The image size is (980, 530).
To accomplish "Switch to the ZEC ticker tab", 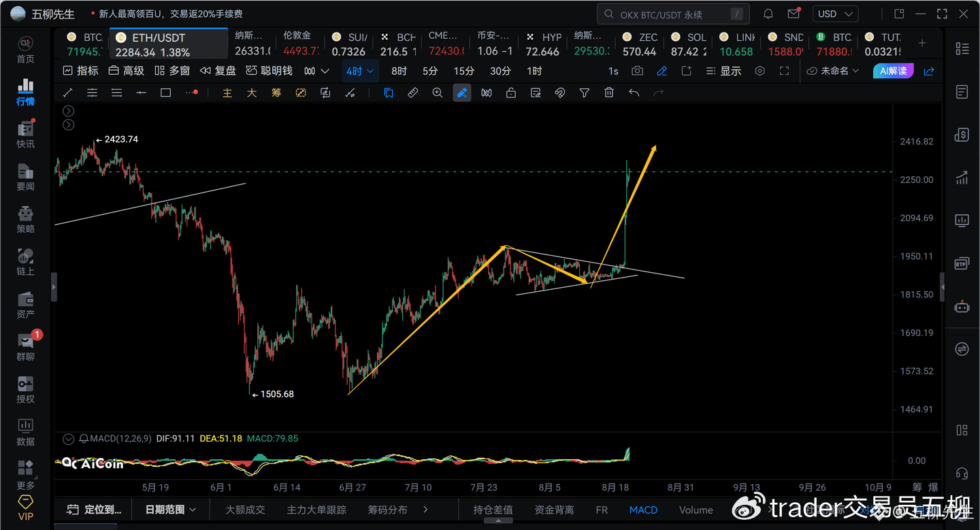I will coord(640,44).
